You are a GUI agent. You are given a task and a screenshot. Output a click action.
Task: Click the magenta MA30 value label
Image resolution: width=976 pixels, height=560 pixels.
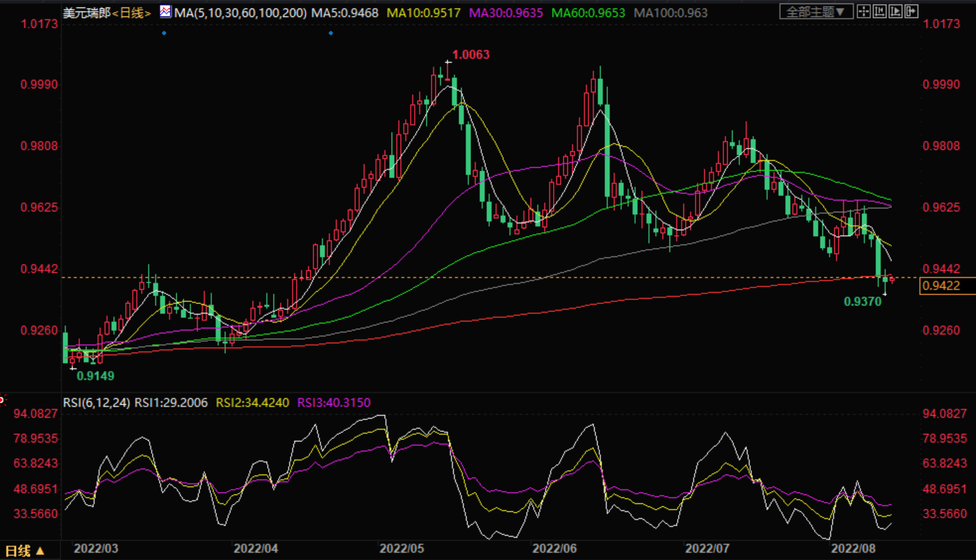pyautogui.click(x=506, y=13)
